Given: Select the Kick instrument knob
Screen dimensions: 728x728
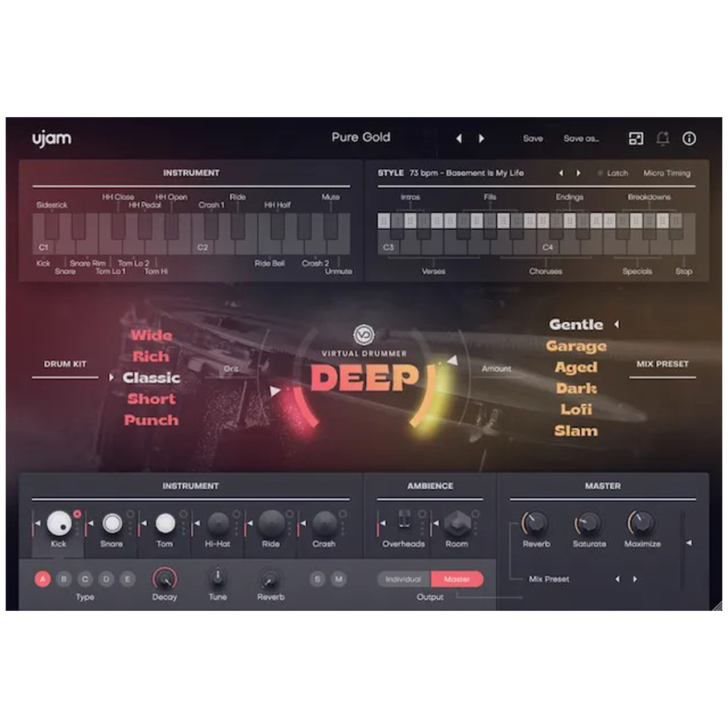Looking at the screenshot, I should 59,523.
